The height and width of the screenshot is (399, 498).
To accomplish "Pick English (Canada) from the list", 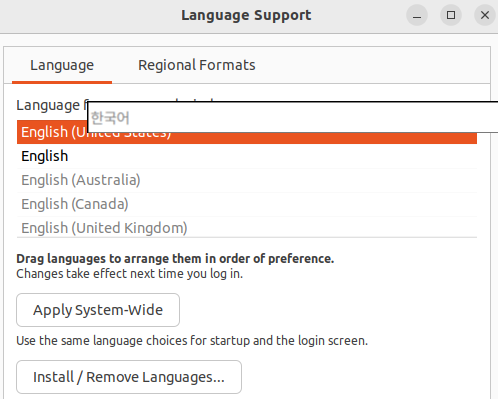I will coord(247,204).
